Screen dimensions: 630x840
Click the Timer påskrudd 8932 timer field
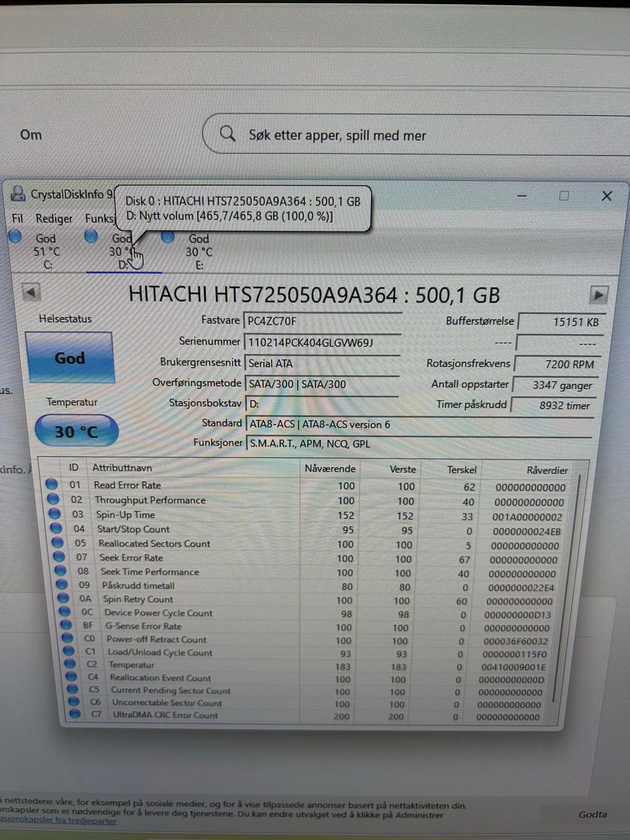[554, 406]
